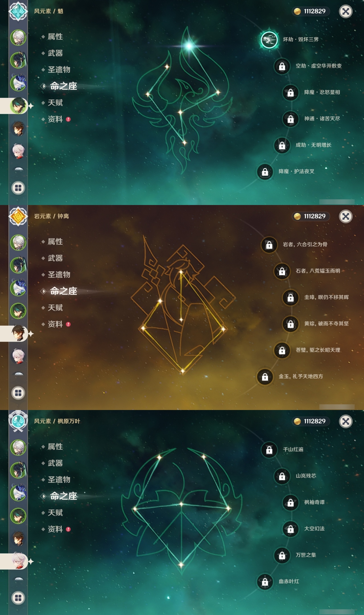Click the locked 岩者, 六合引之为骨 icon
This screenshot has height=615, width=364.
coord(269,245)
